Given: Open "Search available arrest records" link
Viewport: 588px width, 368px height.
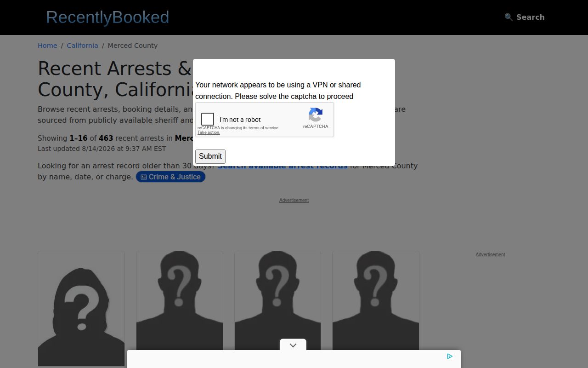Looking at the screenshot, I should [x=283, y=166].
